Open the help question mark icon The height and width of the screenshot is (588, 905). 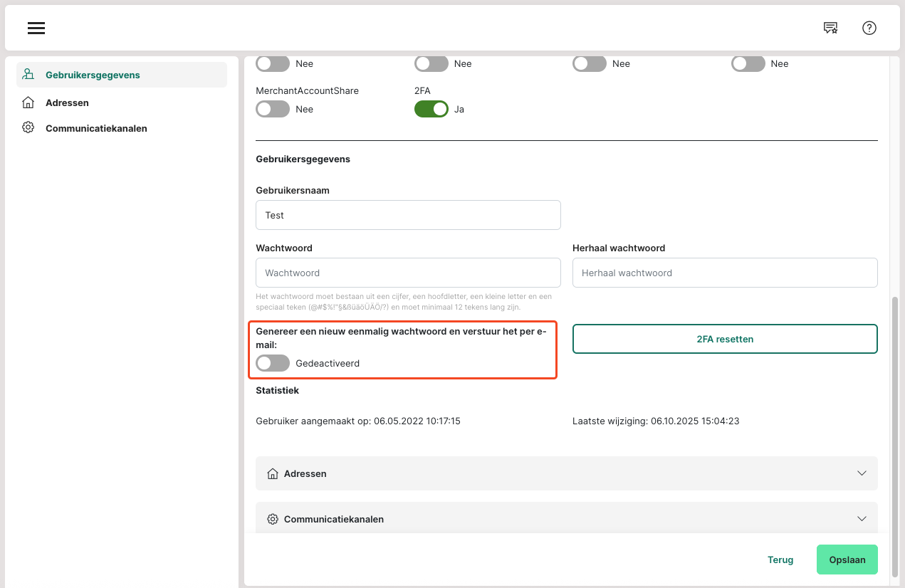click(x=869, y=28)
